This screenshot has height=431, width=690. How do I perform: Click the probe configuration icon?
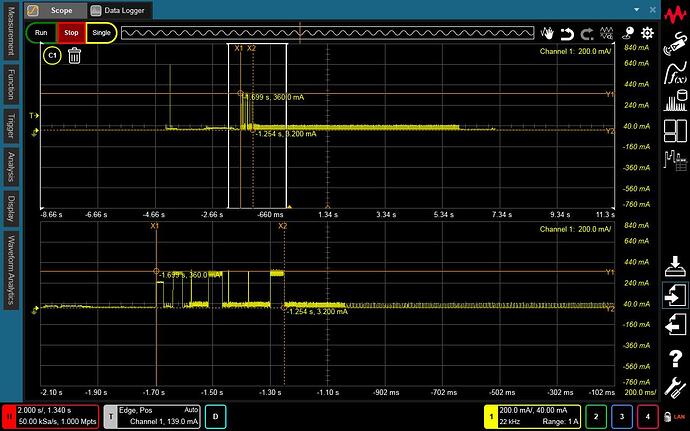pyautogui.click(x=675, y=44)
